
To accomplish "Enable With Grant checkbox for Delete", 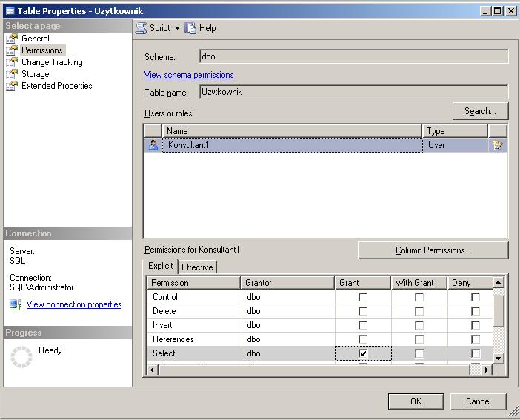I will click(x=419, y=311).
